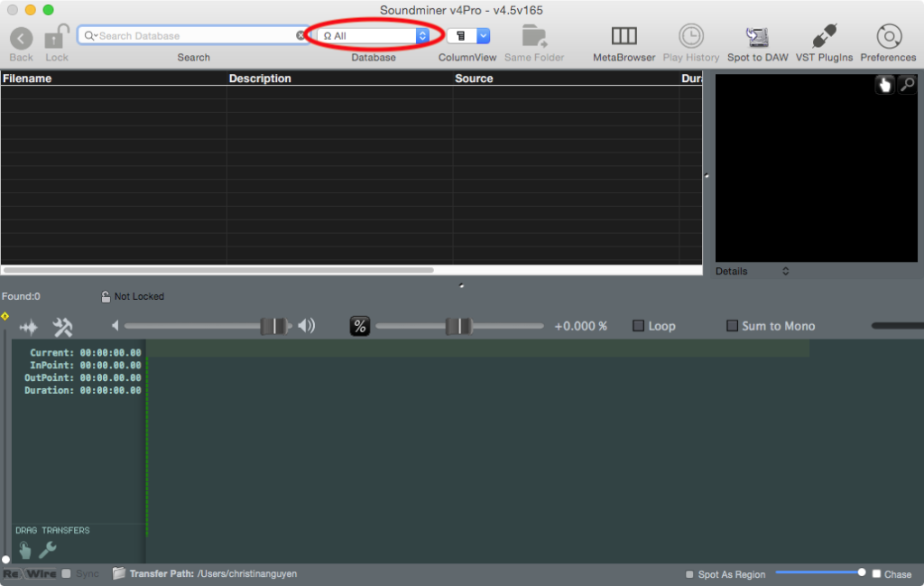This screenshot has height=586, width=924.
Task: Toggle the Sync checkbox
Action: pos(66,573)
